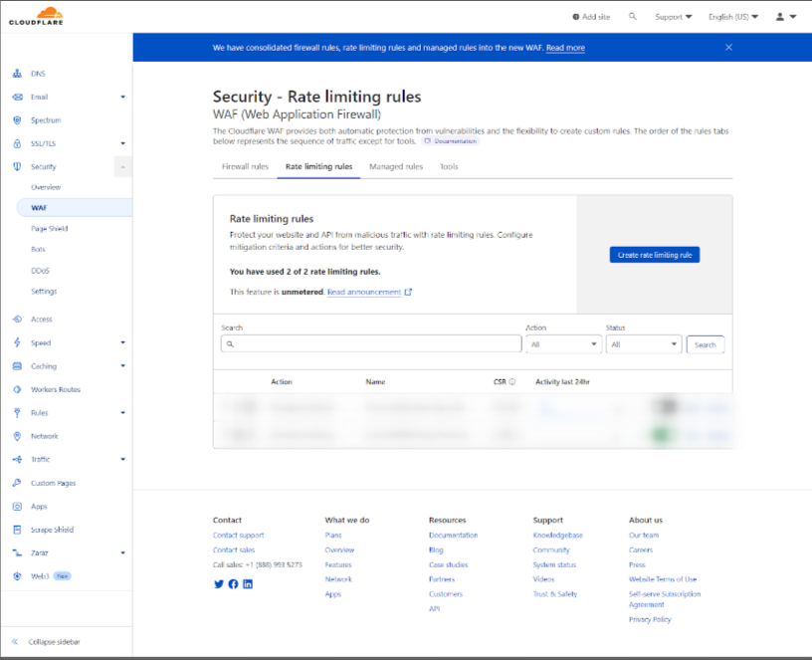Click the Web3 icon in sidebar
Viewport: 812px width, 660px height.
click(x=17, y=576)
